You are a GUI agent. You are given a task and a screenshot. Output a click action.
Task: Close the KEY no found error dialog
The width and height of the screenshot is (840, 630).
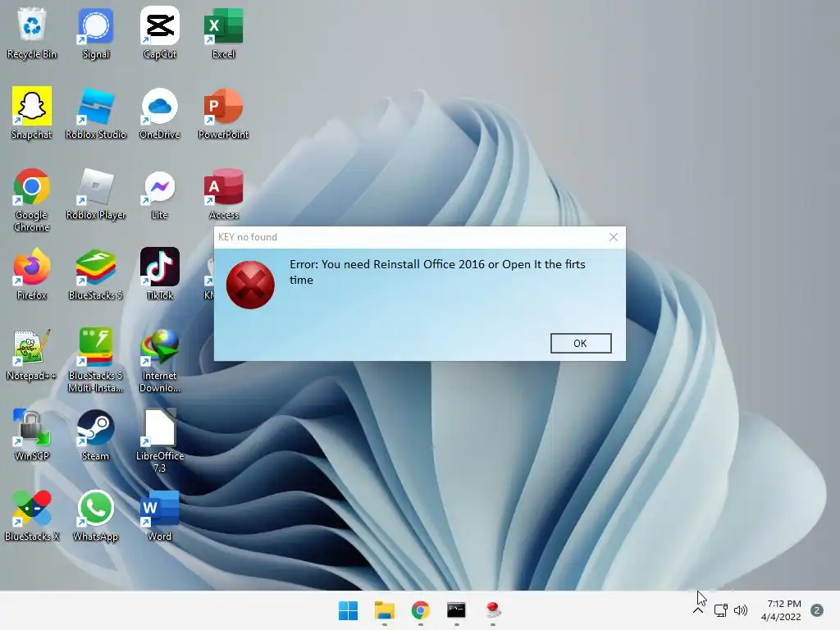[x=614, y=237]
